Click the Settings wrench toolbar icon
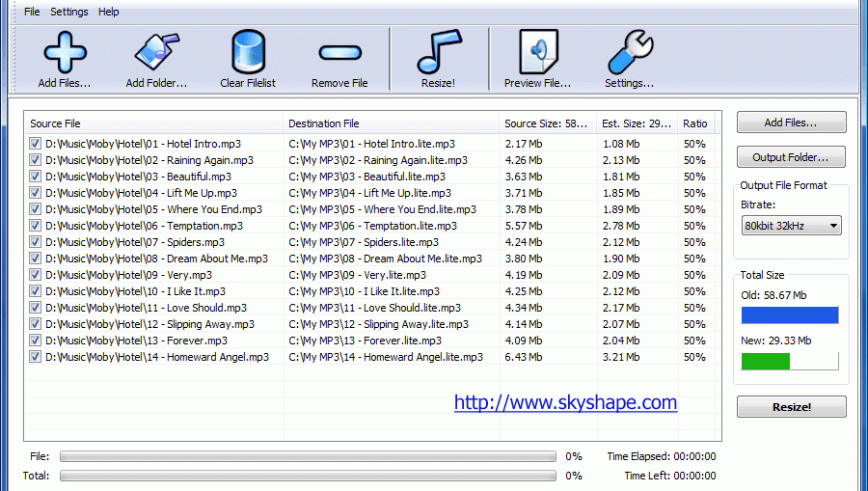This screenshot has height=491, width=868. [630, 52]
